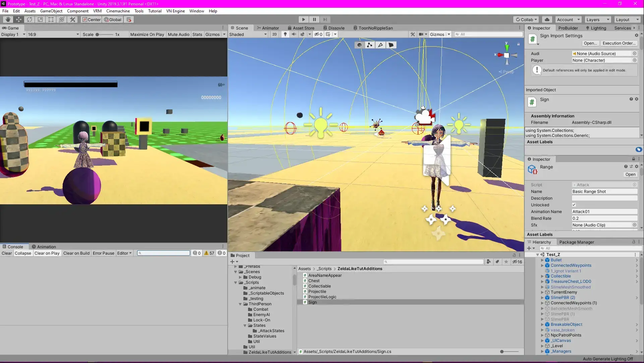
Task: Select the Rect transform tool
Action: 51,19
